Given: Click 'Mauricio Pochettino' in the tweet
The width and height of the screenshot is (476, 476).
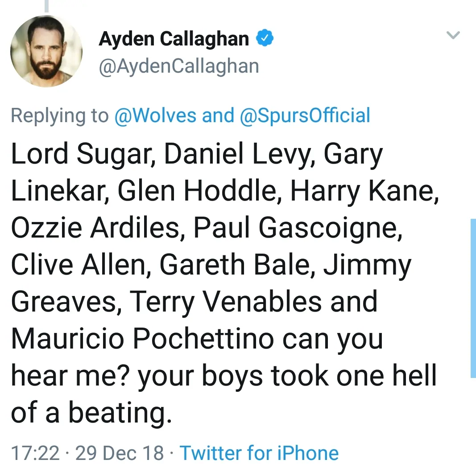Looking at the screenshot, I should point(142,339).
